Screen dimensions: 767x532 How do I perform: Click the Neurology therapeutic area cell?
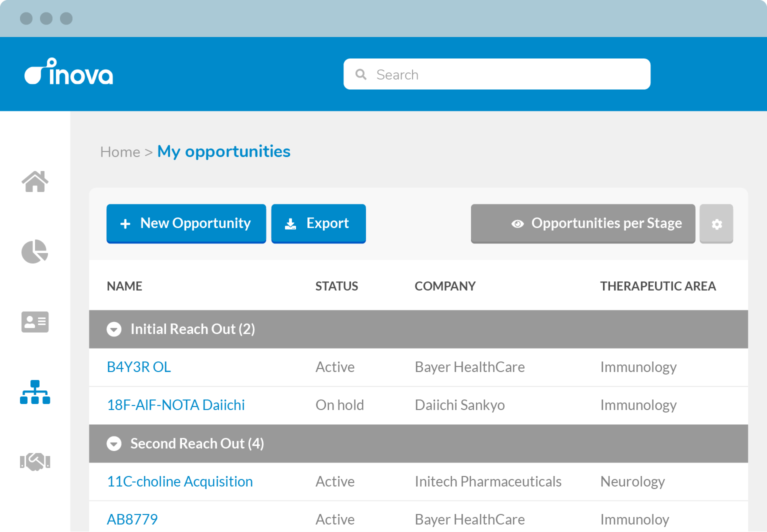632,481
